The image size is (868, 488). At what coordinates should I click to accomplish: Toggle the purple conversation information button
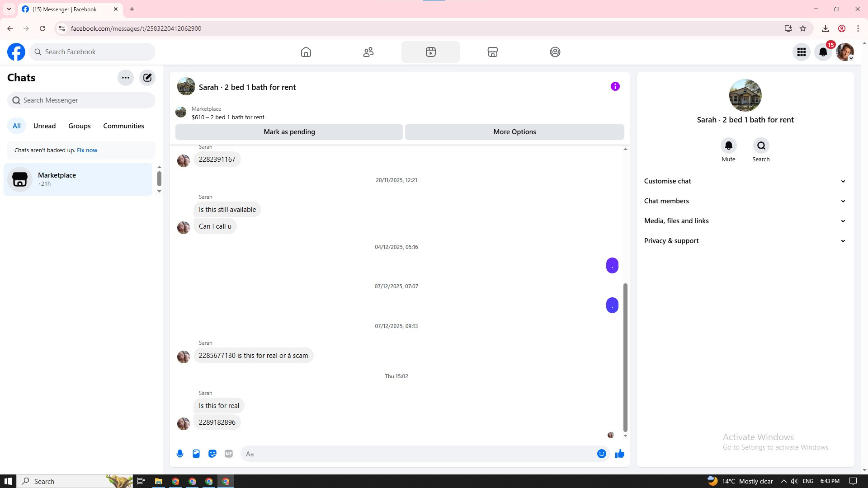(615, 86)
